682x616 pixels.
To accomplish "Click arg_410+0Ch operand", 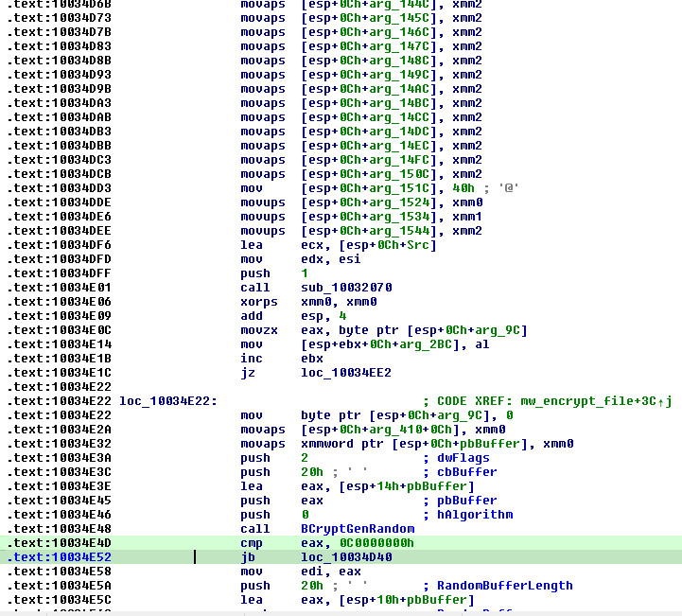I will coord(411,430).
